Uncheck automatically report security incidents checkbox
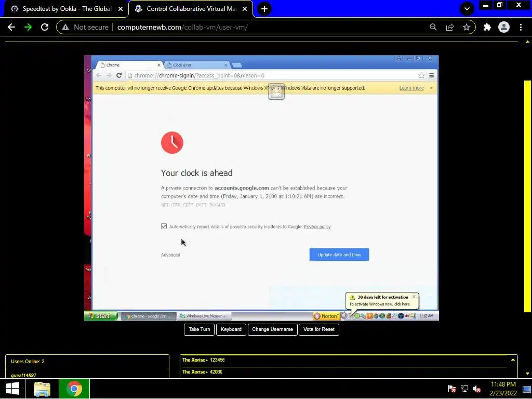This screenshot has height=399, width=532. click(164, 227)
